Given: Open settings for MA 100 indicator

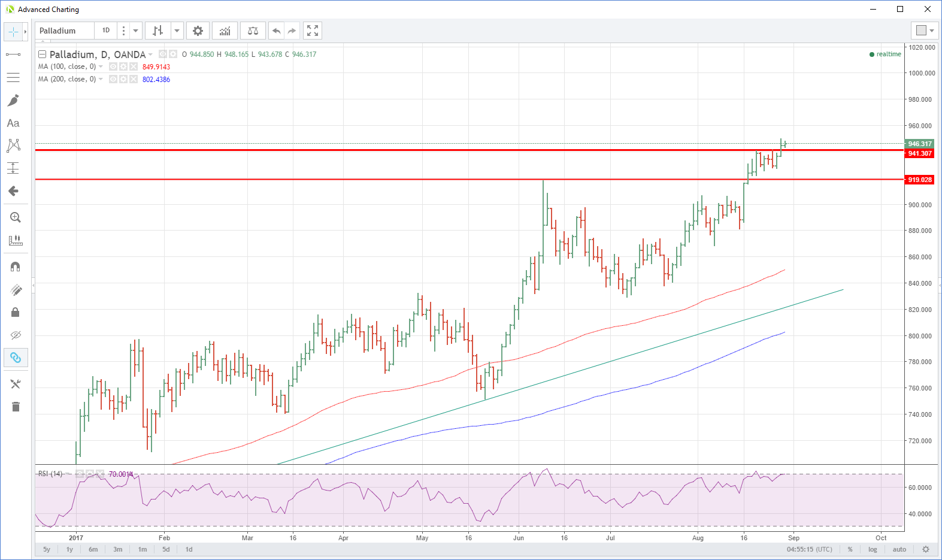Looking at the screenshot, I should pyautogui.click(x=123, y=66).
